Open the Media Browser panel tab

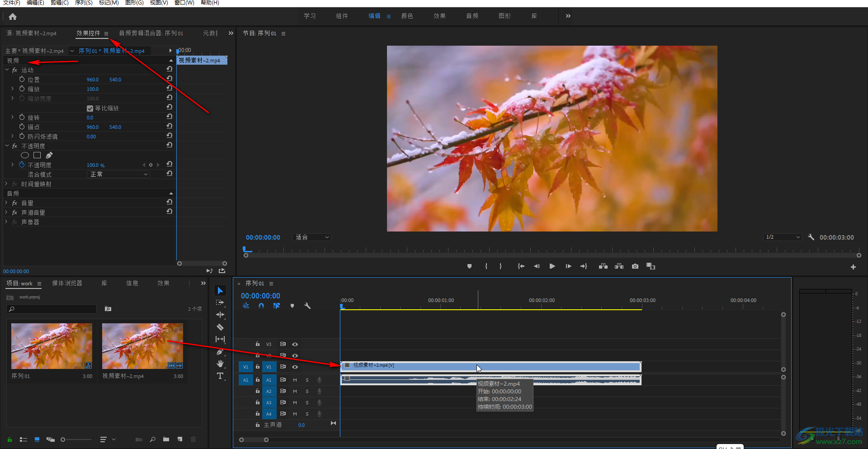point(67,284)
